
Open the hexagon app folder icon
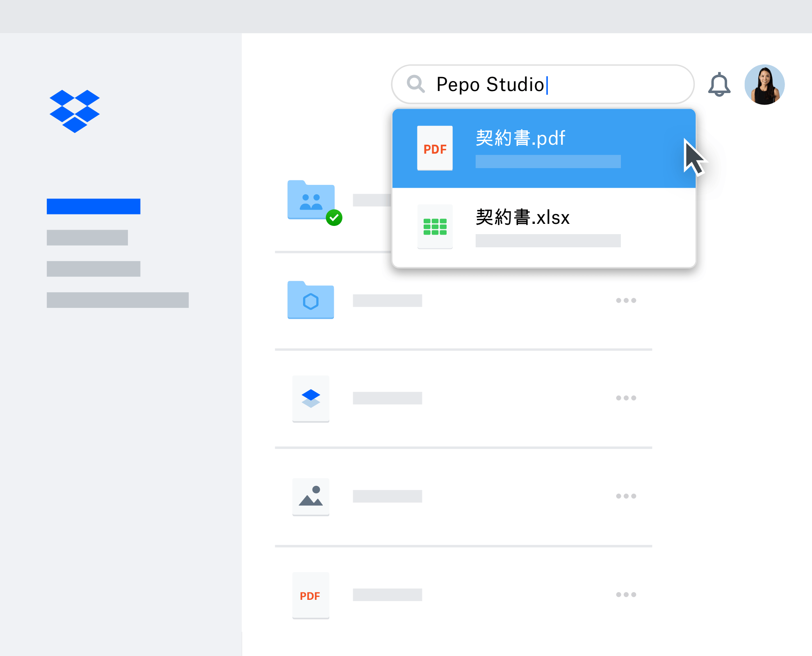pyautogui.click(x=310, y=300)
